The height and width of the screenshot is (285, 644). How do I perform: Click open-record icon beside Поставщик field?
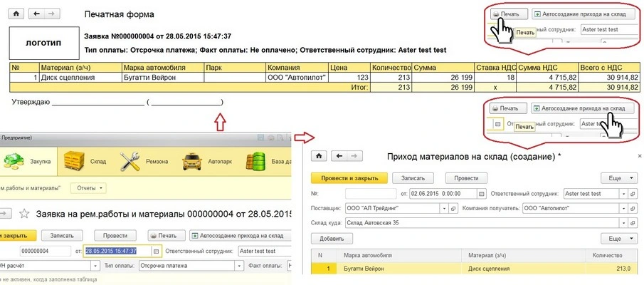pos(453,208)
